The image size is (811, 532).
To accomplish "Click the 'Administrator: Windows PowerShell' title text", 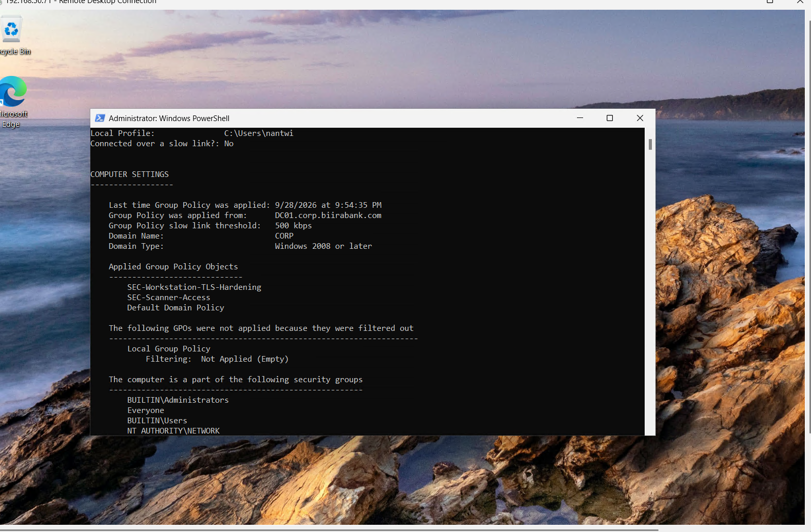I will (169, 118).
